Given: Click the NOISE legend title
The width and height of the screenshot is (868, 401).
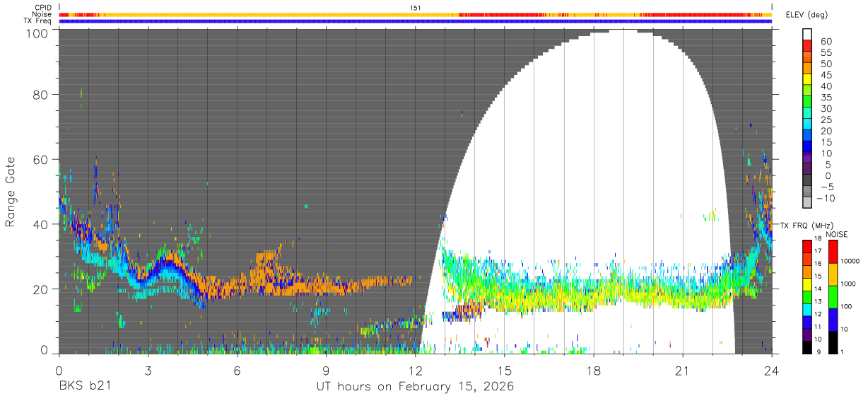Looking at the screenshot, I should pos(838,234).
